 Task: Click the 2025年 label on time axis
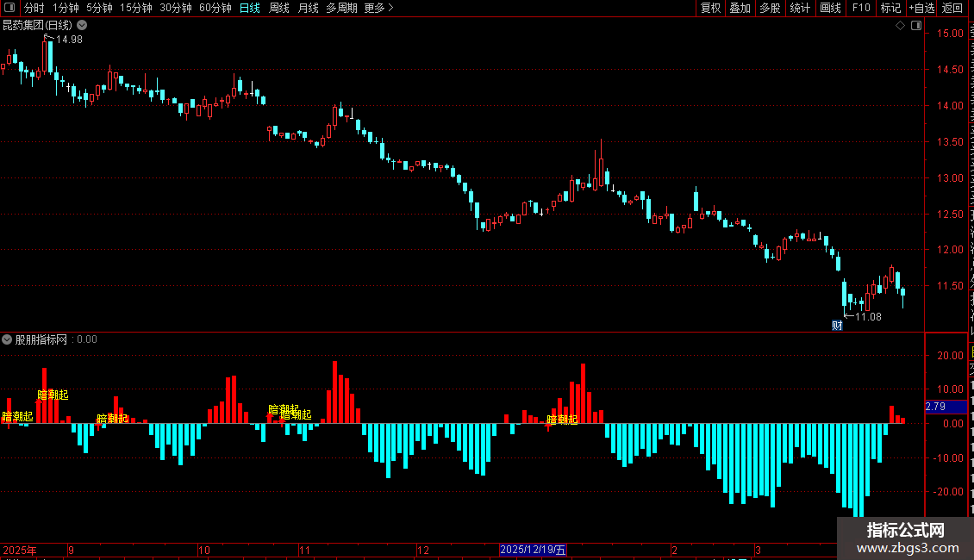click(19, 551)
